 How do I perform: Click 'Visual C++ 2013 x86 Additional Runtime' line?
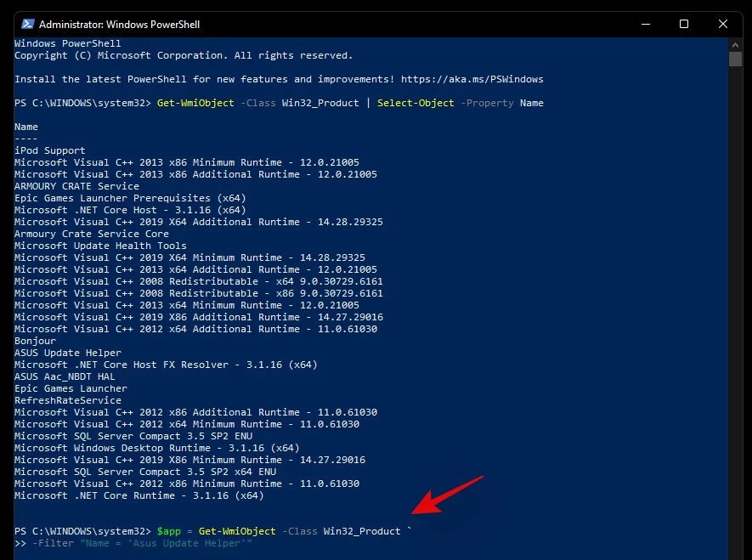click(x=195, y=174)
